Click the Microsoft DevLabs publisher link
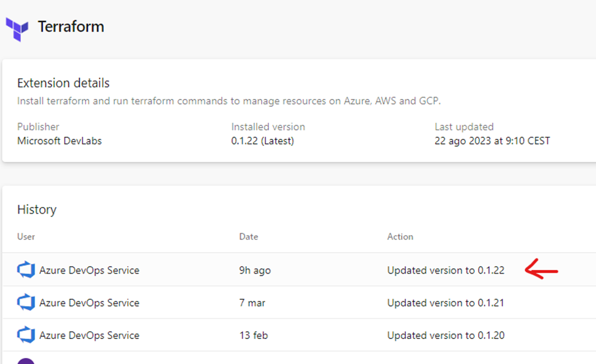The height and width of the screenshot is (364, 596). coord(58,140)
